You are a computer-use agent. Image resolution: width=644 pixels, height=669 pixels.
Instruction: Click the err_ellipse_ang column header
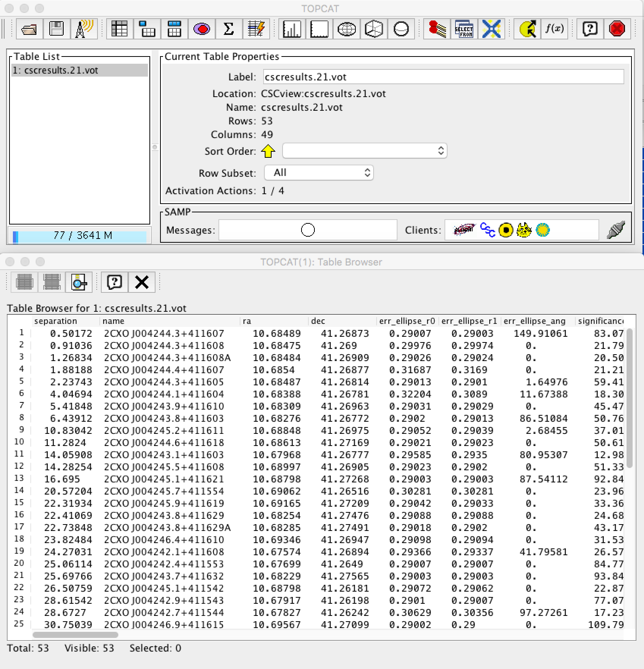[x=534, y=321]
